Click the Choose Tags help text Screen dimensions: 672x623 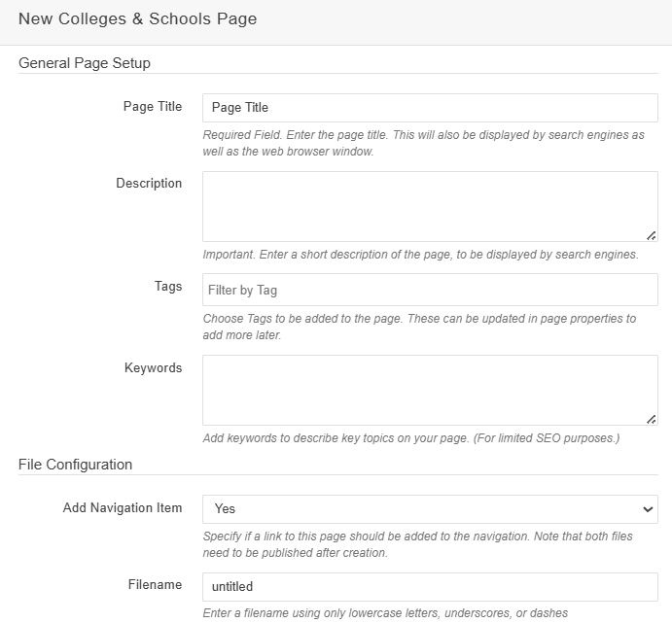coord(419,327)
